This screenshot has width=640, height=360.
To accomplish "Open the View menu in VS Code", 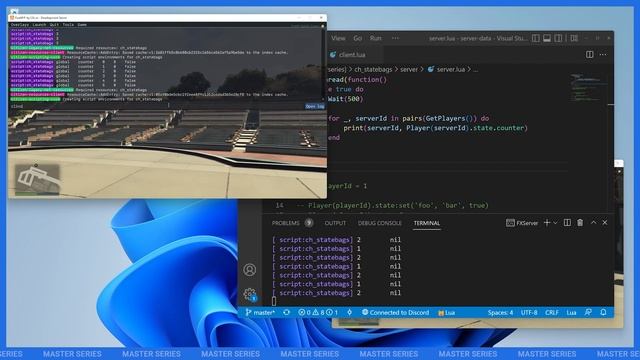I will pos(338,38).
